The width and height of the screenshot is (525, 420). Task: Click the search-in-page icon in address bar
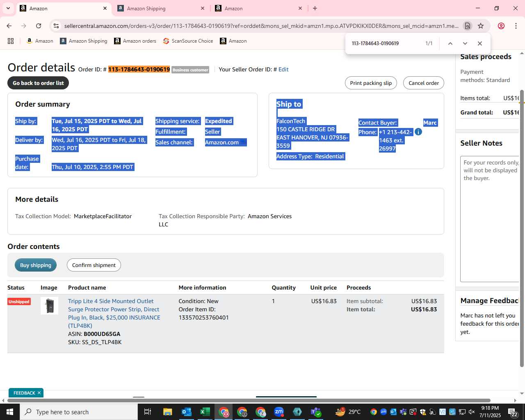(x=467, y=26)
